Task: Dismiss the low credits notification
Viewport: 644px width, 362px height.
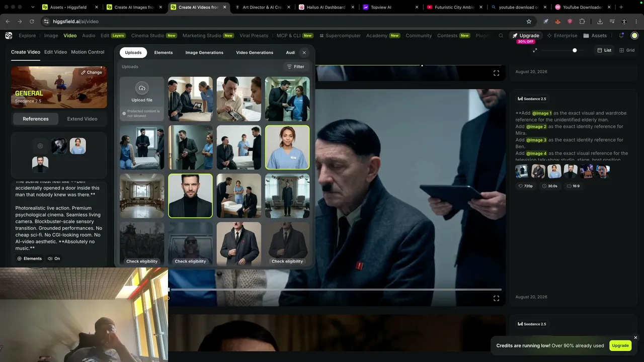Action: (x=635, y=337)
